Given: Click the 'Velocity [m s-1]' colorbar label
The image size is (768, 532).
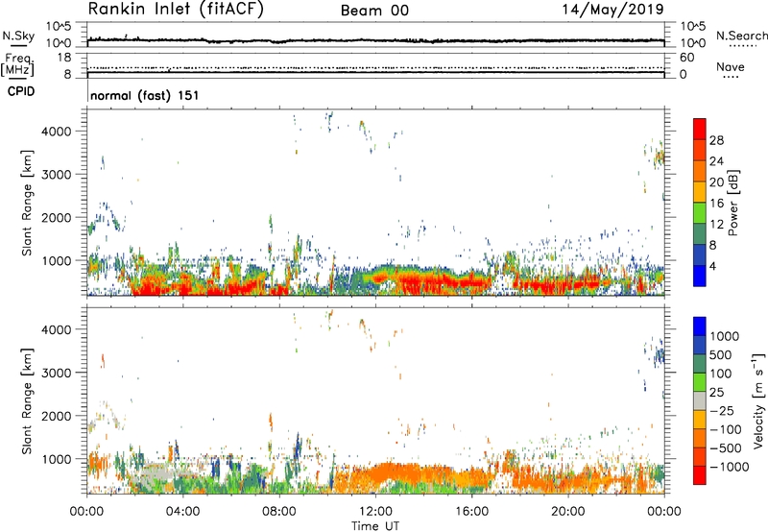Looking at the screenshot, I should (x=758, y=401).
